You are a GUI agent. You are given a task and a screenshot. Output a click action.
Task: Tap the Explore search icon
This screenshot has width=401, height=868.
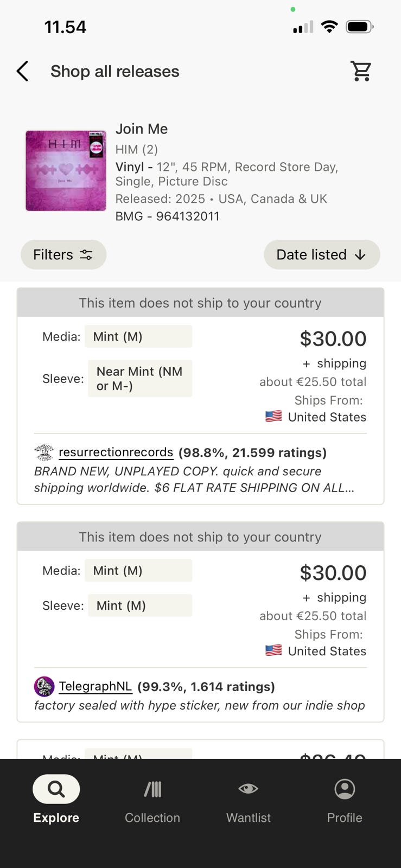click(x=56, y=789)
